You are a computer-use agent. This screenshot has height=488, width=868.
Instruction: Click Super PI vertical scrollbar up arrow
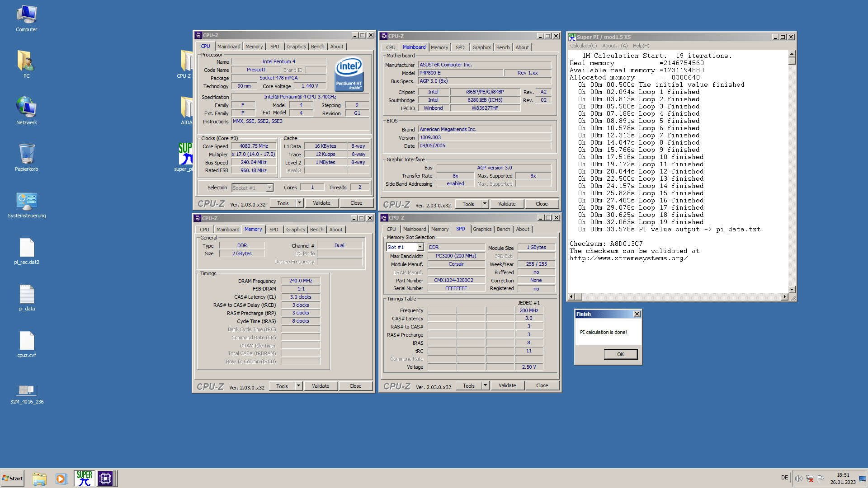[792, 54]
